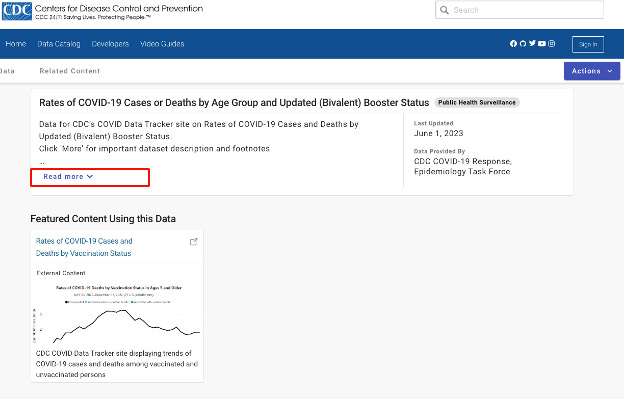This screenshot has height=402, width=628.
Task: Open Rates of COVID-19 Cases and Deaths link
Action: pos(85,249)
